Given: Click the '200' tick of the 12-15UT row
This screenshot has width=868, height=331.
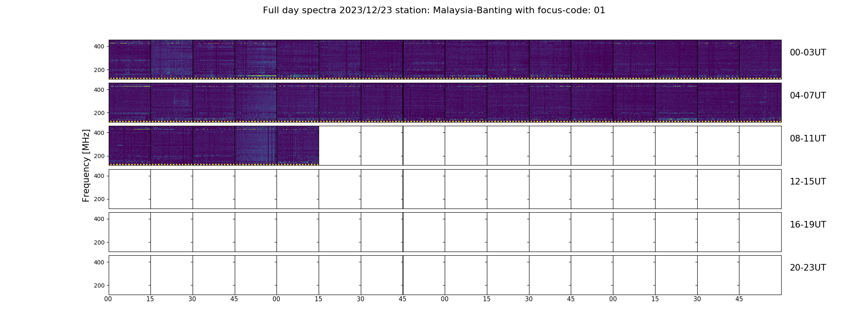Looking at the screenshot, I should coord(99,199).
